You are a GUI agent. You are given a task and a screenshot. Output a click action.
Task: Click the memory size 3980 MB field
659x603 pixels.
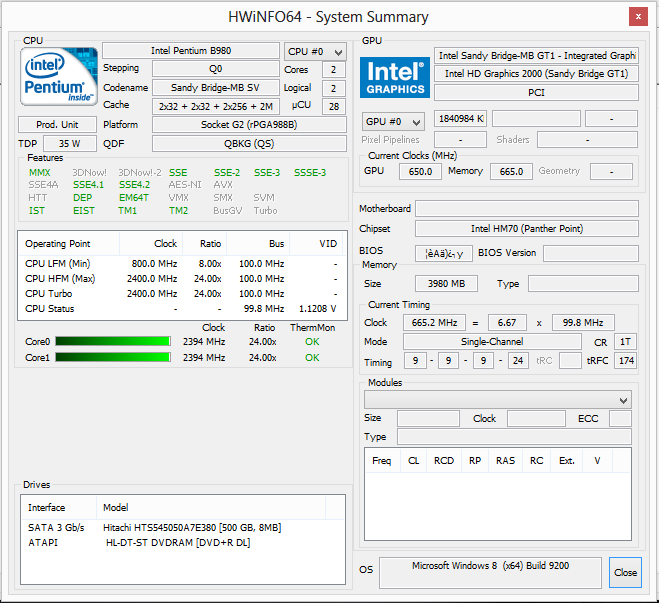point(446,284)
